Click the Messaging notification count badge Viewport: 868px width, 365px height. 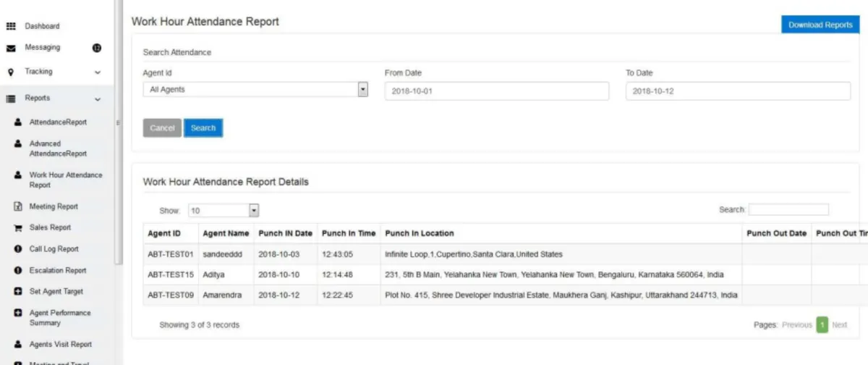pyautogui.click(x=96, y=48)
